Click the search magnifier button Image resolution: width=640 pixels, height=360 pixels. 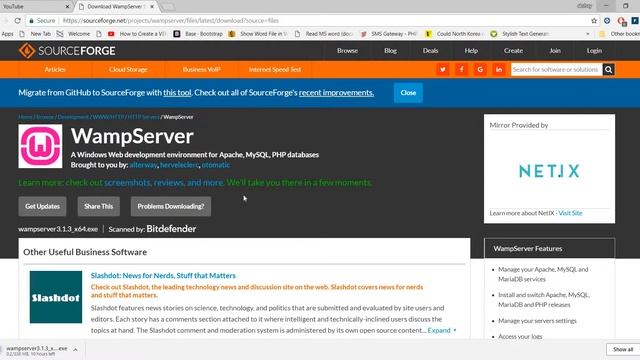coord(608,70)
